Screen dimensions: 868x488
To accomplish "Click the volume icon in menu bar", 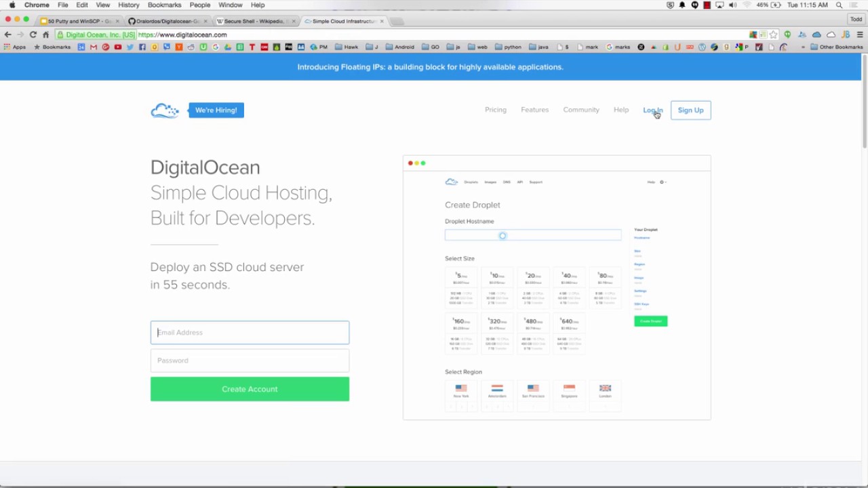I will pyautogui.click(x=732, y=5).
